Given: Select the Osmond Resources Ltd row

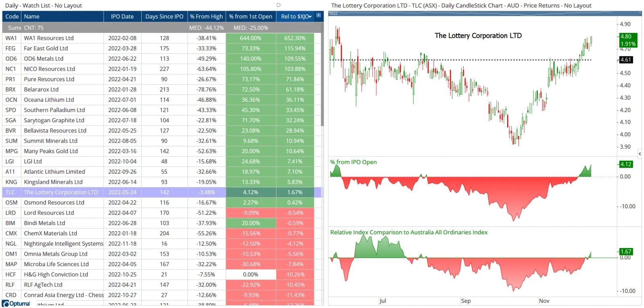Looking at the screenshot, I should (x=161, y=203).
